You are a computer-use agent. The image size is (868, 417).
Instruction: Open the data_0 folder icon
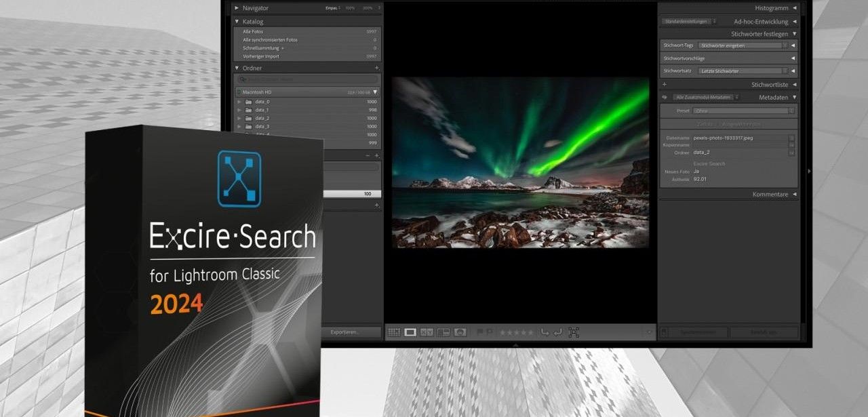tap(249, 102)
